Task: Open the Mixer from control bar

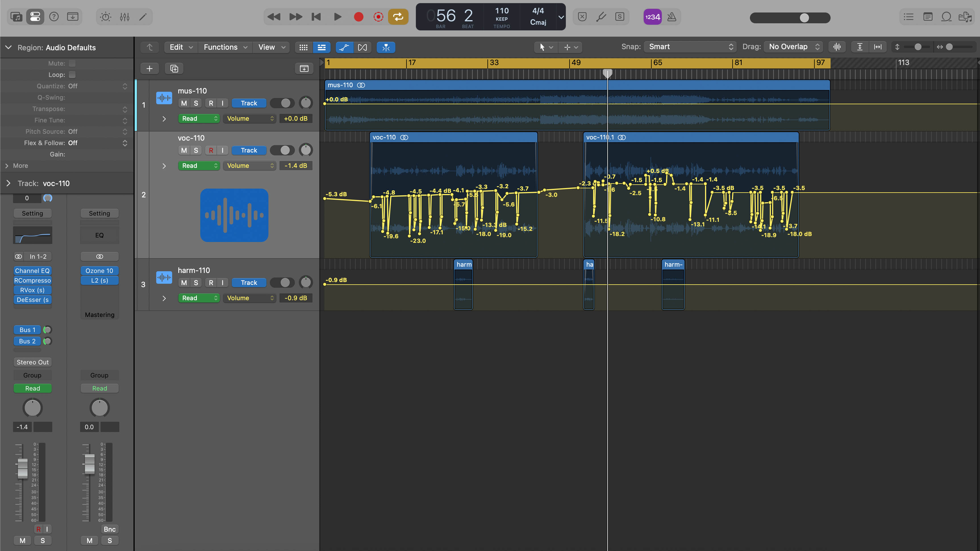Action: [125, 17]
